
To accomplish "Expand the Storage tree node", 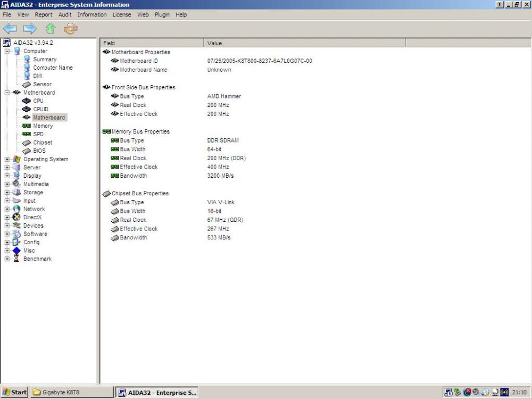I will (x=7, y=193).
